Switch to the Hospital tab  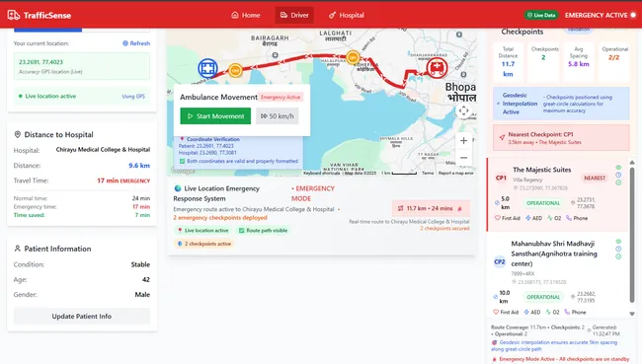coord(347,15)
